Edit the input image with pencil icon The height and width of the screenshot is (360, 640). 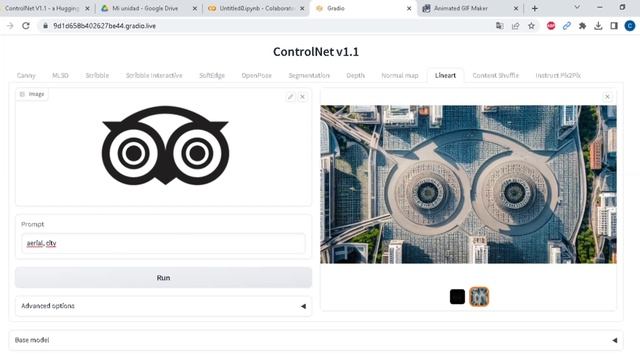290,97
